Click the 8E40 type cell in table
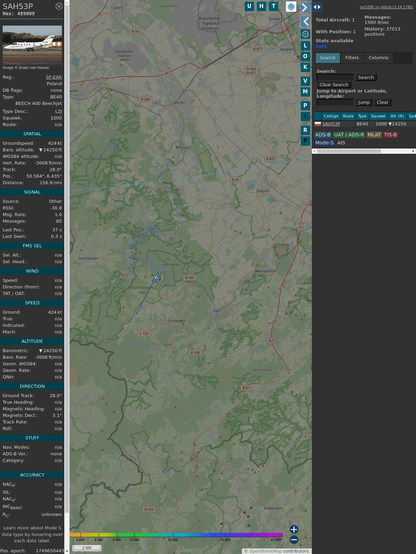The height and width of the screenshot is (554, 416). click(x=362, y=124)
